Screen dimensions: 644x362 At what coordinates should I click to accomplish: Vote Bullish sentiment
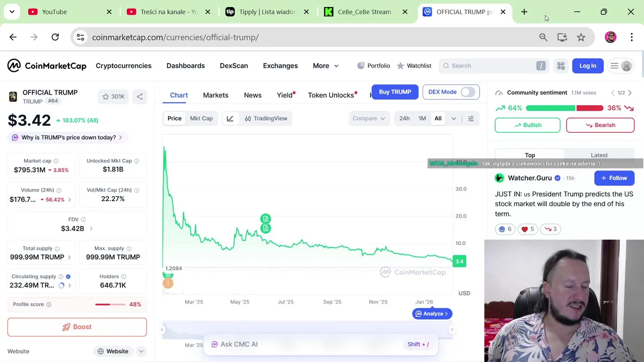tap(527, 125)
